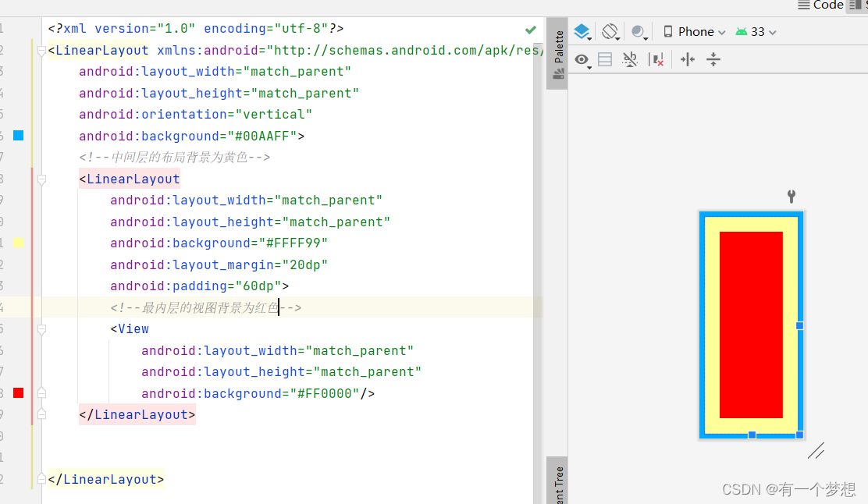Open the blue #00AAFF gutter color swatch

click(18, 136)
